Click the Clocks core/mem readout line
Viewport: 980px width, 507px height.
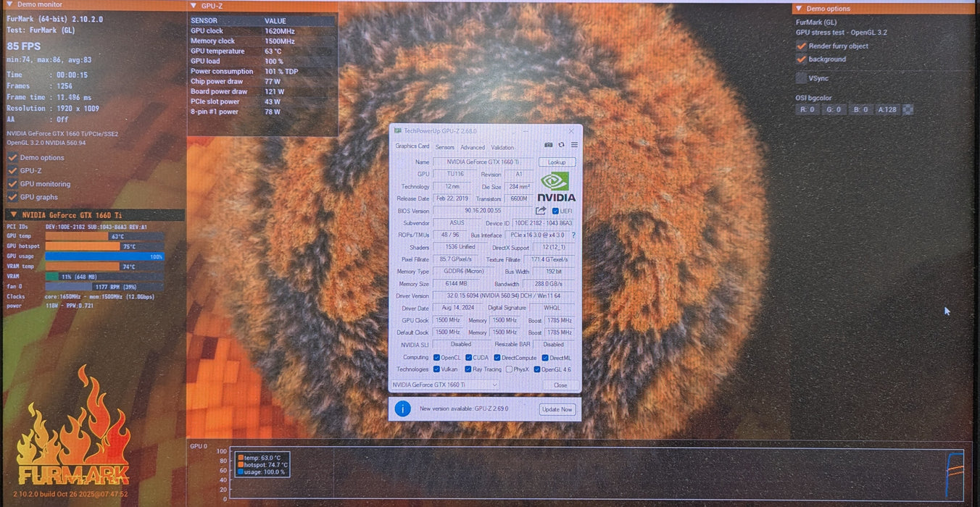(x=80, y=296)
